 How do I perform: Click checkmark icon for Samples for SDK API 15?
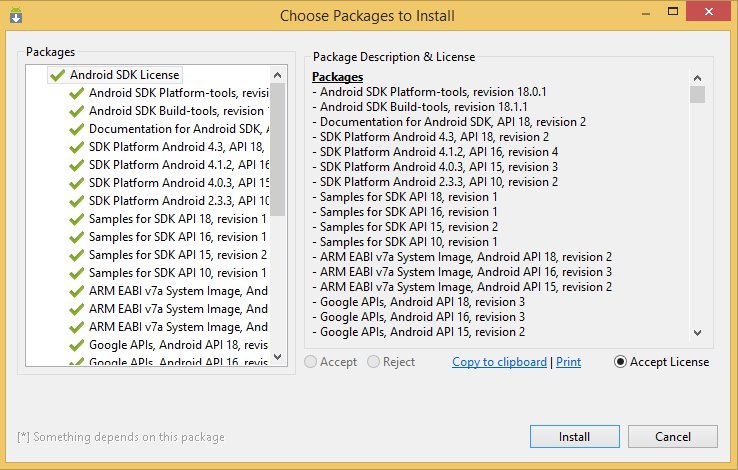(76, 255)
